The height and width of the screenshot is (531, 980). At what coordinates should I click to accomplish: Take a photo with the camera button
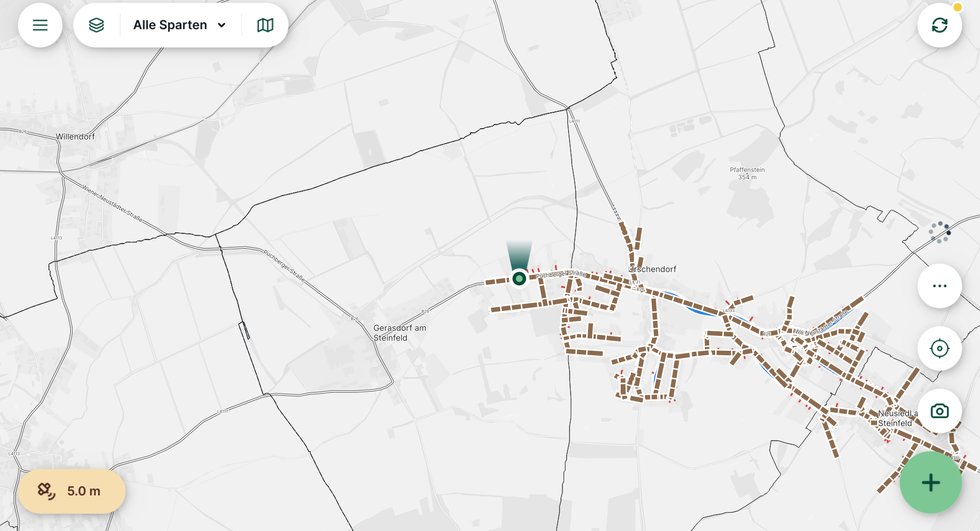[x=939, y=411]
